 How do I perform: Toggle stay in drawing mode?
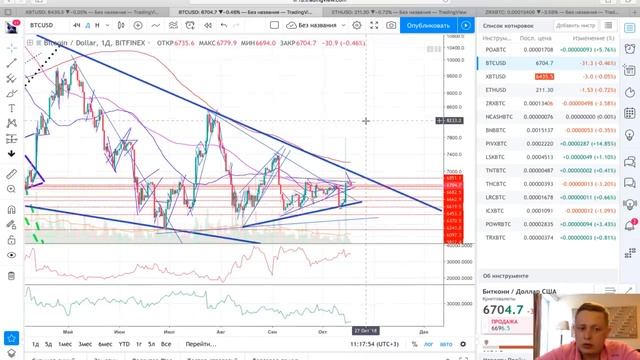point(11,224)
